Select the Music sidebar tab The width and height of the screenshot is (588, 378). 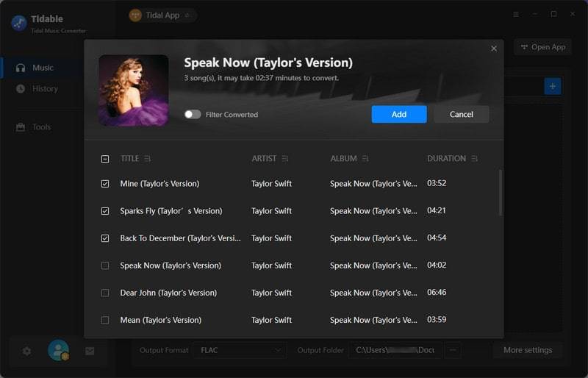43,68
